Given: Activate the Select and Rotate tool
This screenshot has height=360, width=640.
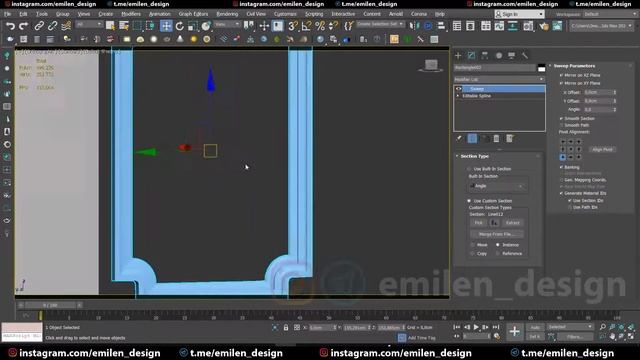Looking at the screenshot, I should pos(180,26).
